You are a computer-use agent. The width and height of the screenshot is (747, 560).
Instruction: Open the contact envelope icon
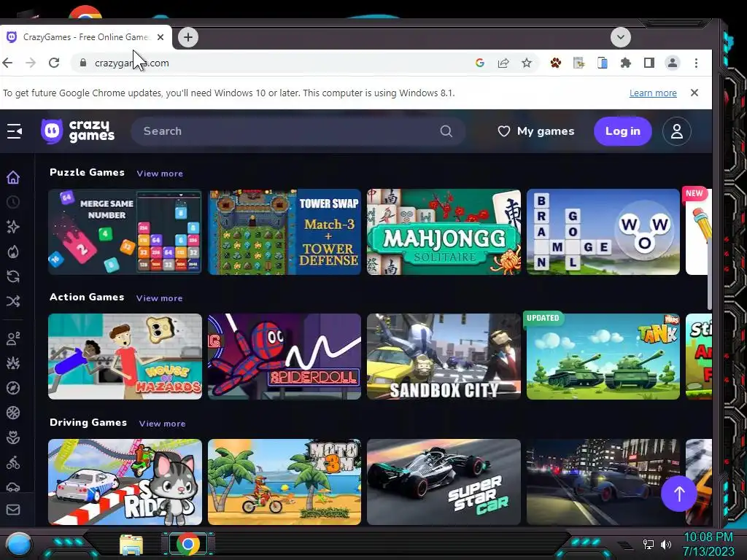13,510
